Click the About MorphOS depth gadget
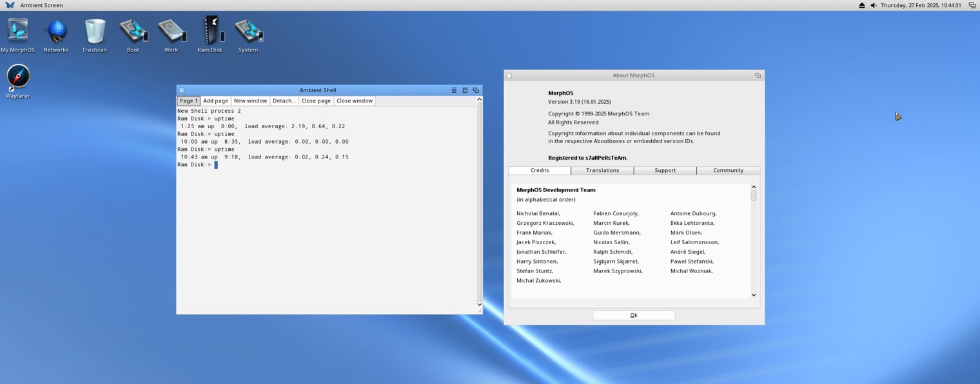Screen dimensions: 980x384 (758, 75)
